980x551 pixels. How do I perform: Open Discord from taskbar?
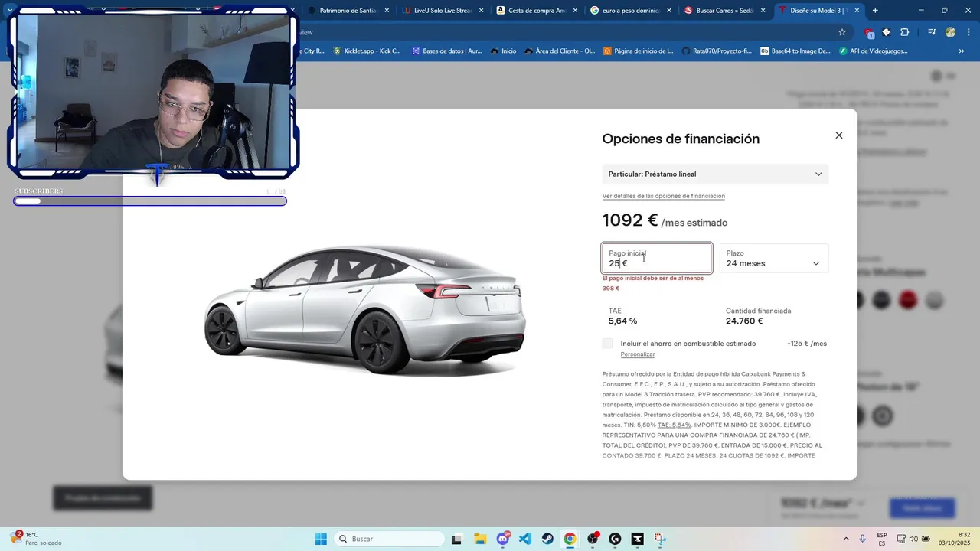[503, 539]
